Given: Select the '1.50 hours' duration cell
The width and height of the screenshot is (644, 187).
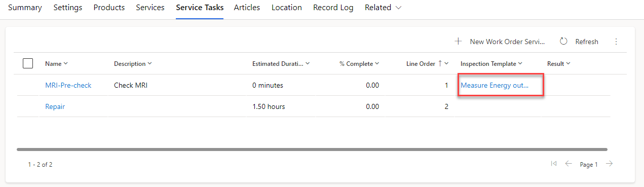Looking at the screenshot, I should (269, 106).
